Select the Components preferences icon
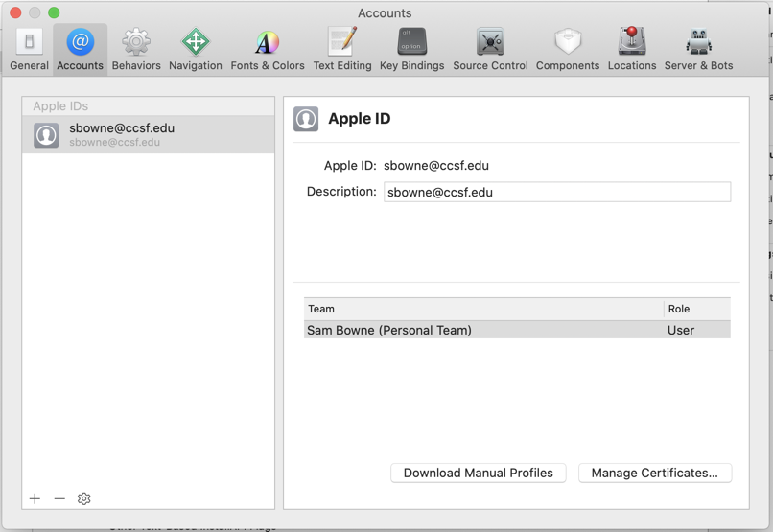The width and height of the screenshot is (773, 532). pyautogui.click(x=568, y=48)
